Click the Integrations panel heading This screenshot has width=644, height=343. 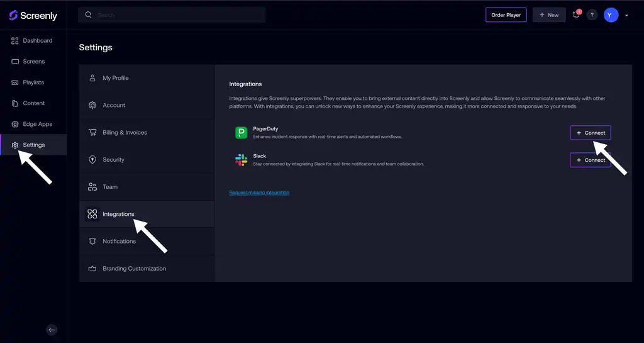pyautogui.click(x=245, y=84)
